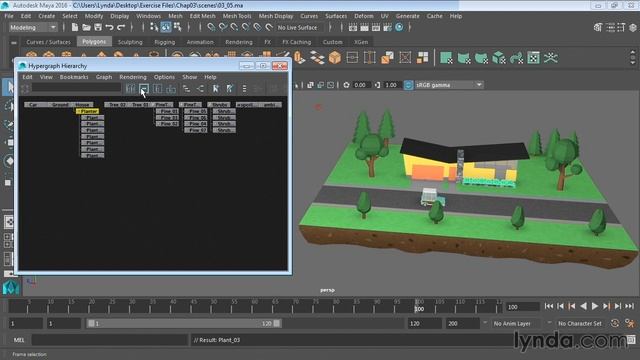This screenshot has width=640, height=360.
Task: Click the Undo arrow icon
Action: click(109, 27)
